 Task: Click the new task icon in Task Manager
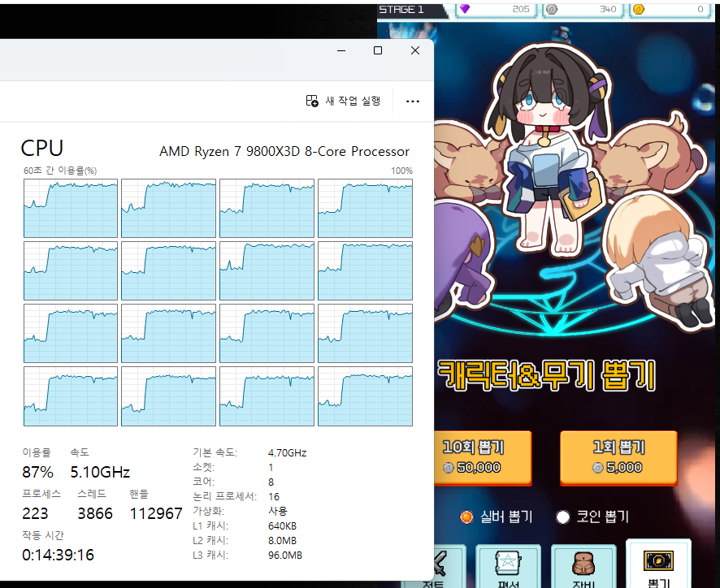(312, 101)
